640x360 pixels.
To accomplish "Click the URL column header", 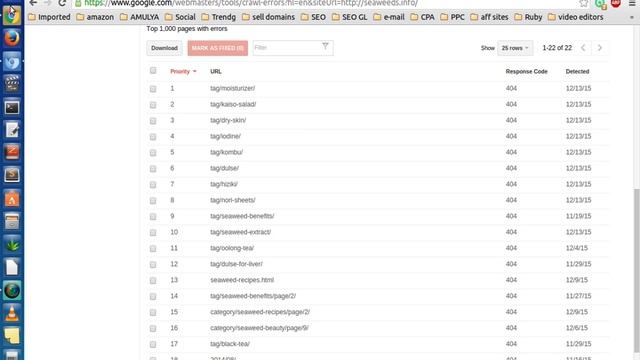I will pyautogui.click(x=216, y=71).
